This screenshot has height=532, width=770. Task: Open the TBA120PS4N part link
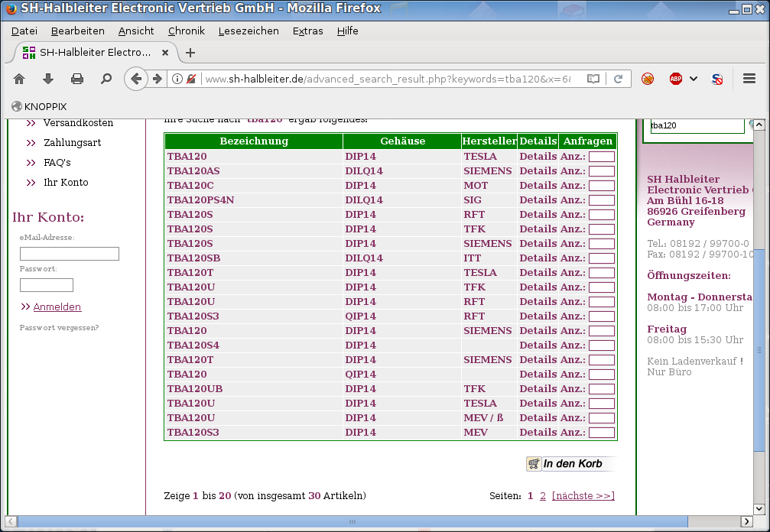200,199
